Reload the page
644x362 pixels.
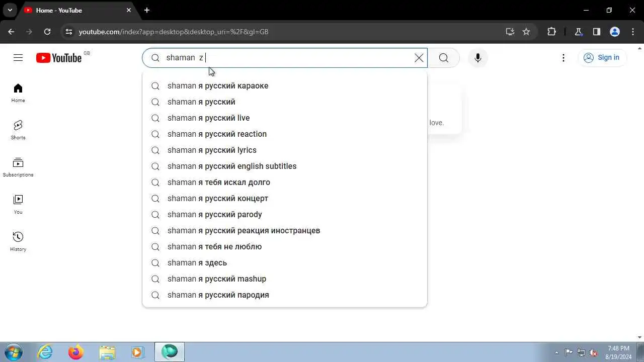coord(47,32)
